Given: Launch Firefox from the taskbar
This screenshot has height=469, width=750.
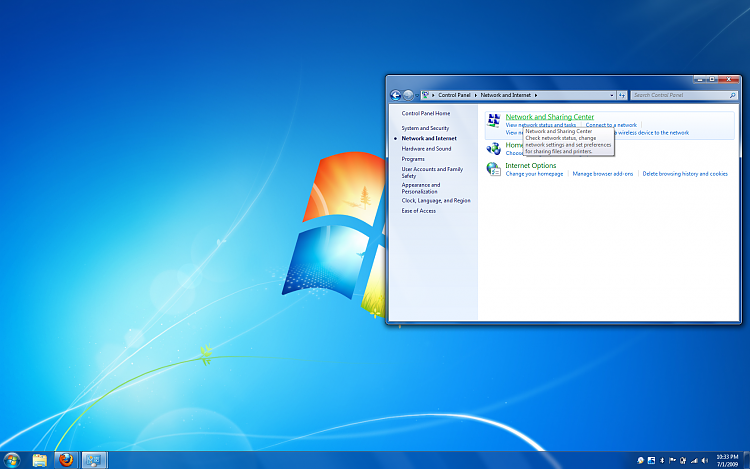Looking at the screenshot, I should click(x=66, y=460).
